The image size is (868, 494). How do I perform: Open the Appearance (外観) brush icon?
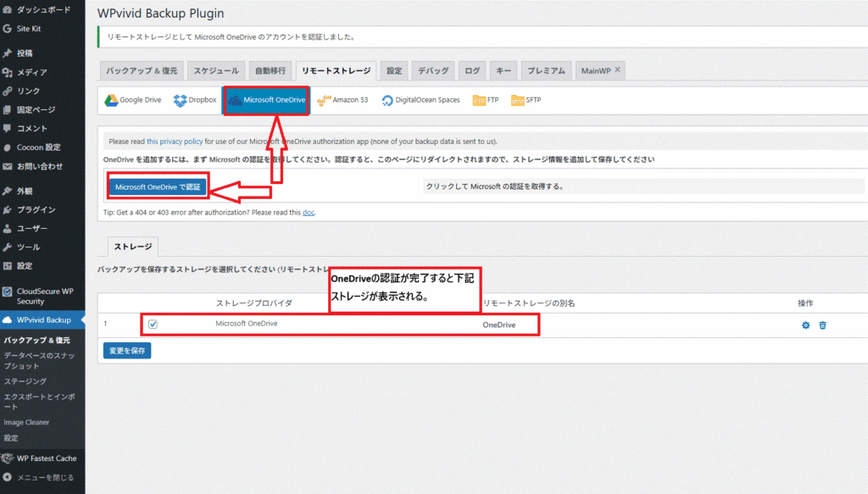pyautogui.click(x=7, y=191)
